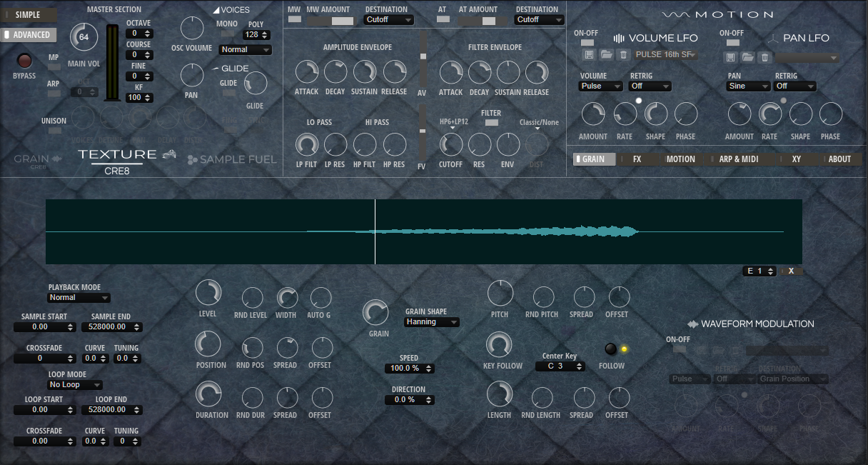Screen dimensions: 868x465
Task: Click the Pan LFO trash icon
Action: pyautogui.click(x=764, y=58)
